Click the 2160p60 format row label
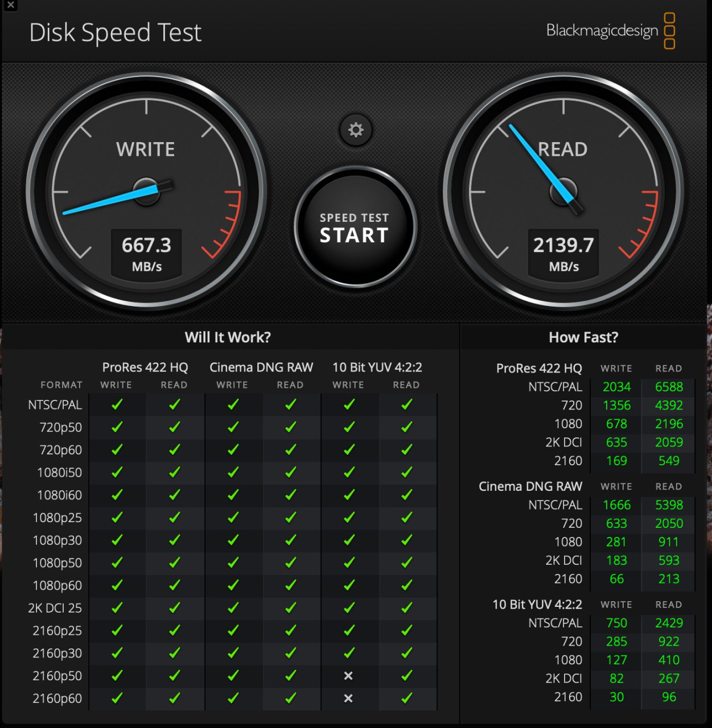This screenshot has width=712, height=728. click(57, 698)
